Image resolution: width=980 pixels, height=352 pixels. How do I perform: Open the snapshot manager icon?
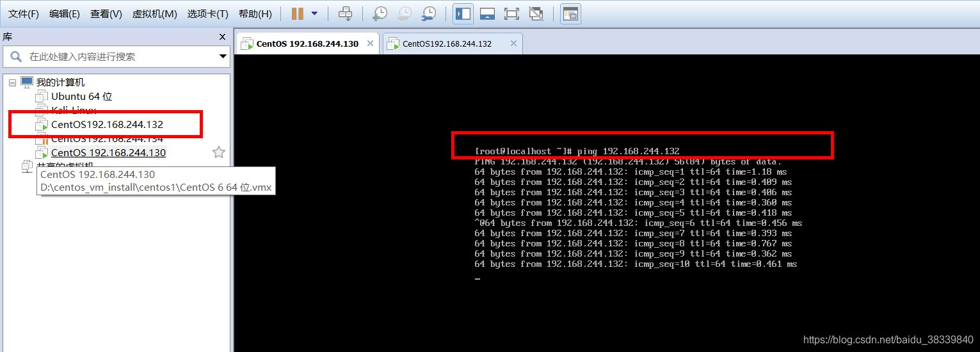pos(429,13)
